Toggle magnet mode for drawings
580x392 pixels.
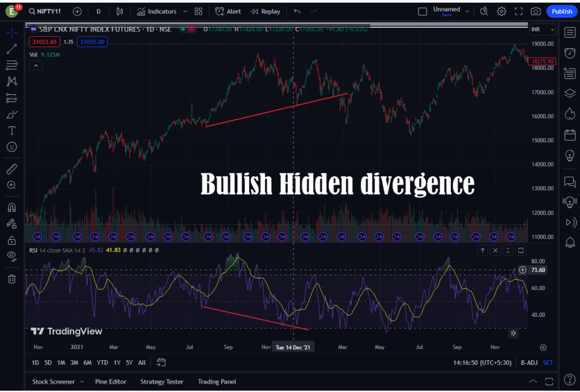tap(12, 207)
